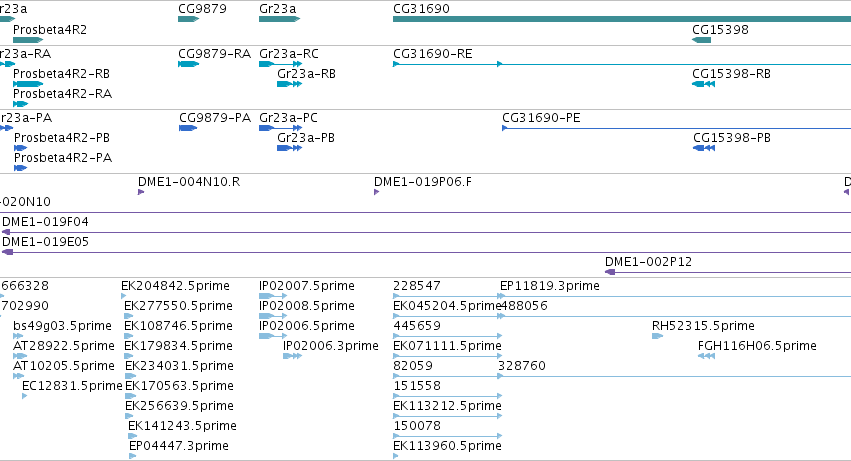
Task: Click the Gr23a-PC protein label
Action: coord(288,118)
